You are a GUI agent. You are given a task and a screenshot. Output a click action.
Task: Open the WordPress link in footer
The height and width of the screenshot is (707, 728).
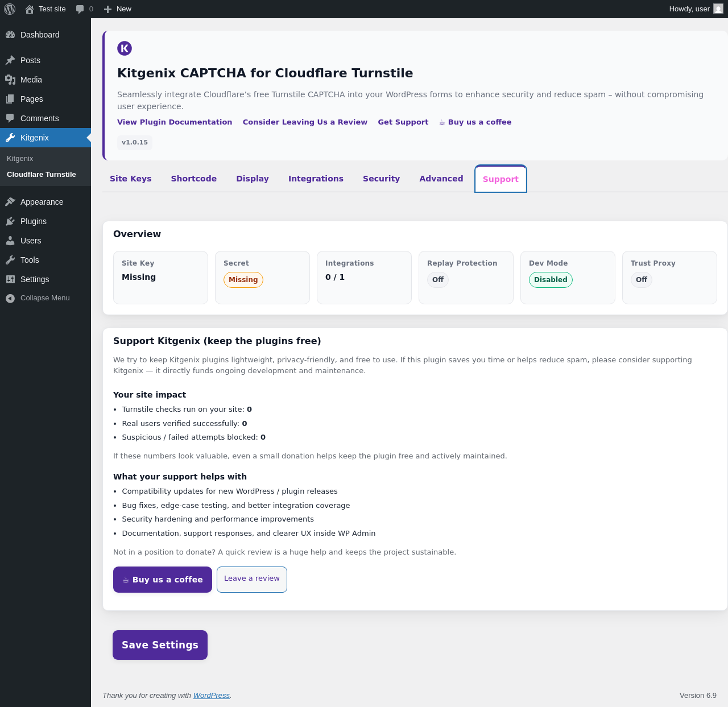click(x=212, y=696)
